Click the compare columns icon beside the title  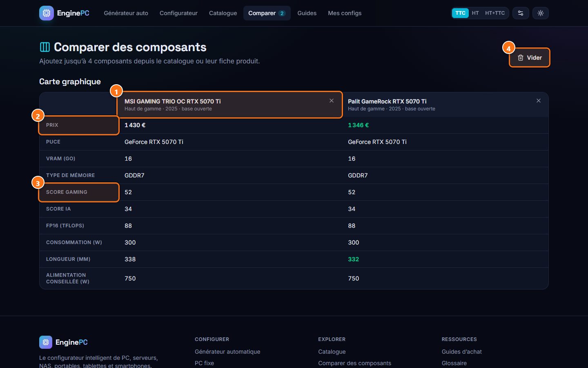pos(45,47)
